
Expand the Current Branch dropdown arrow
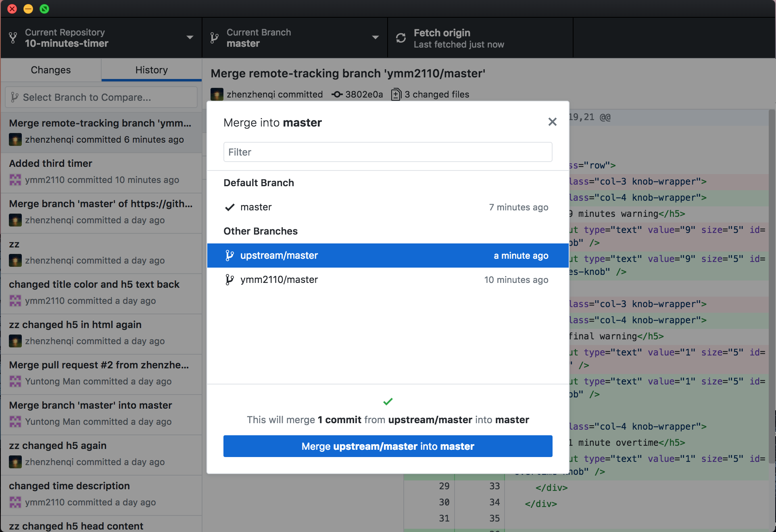coord(375,37)
